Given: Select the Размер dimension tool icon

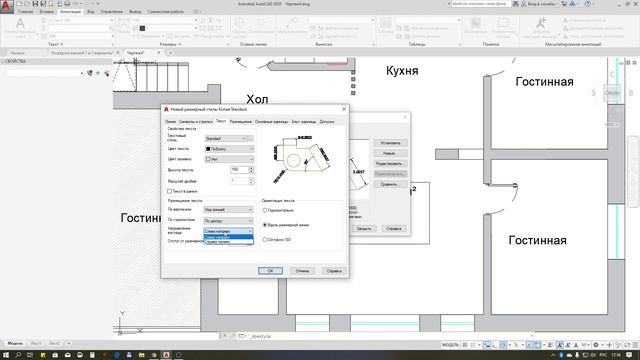Looking at the screenshot, I should (x=123, y=24).
